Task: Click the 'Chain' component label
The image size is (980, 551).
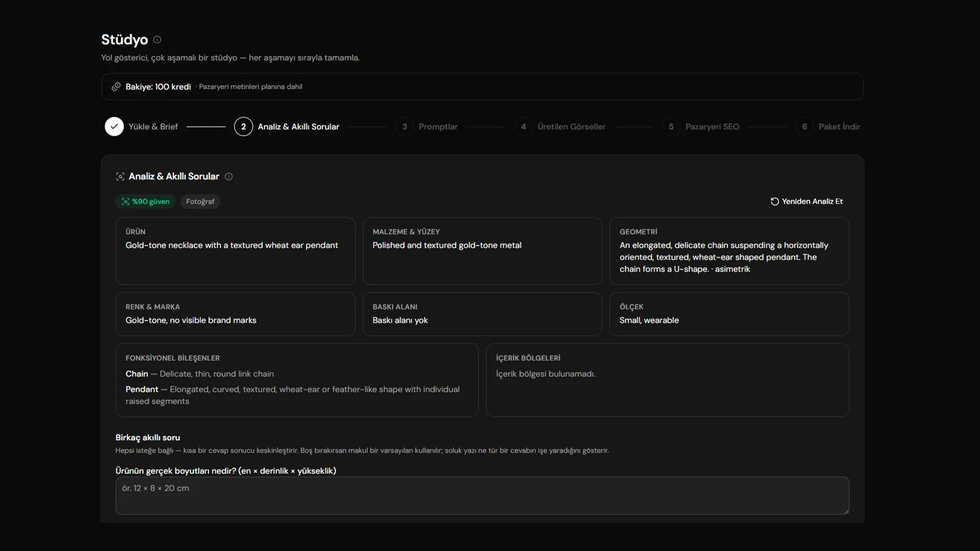Action: [x=137, y=374]
